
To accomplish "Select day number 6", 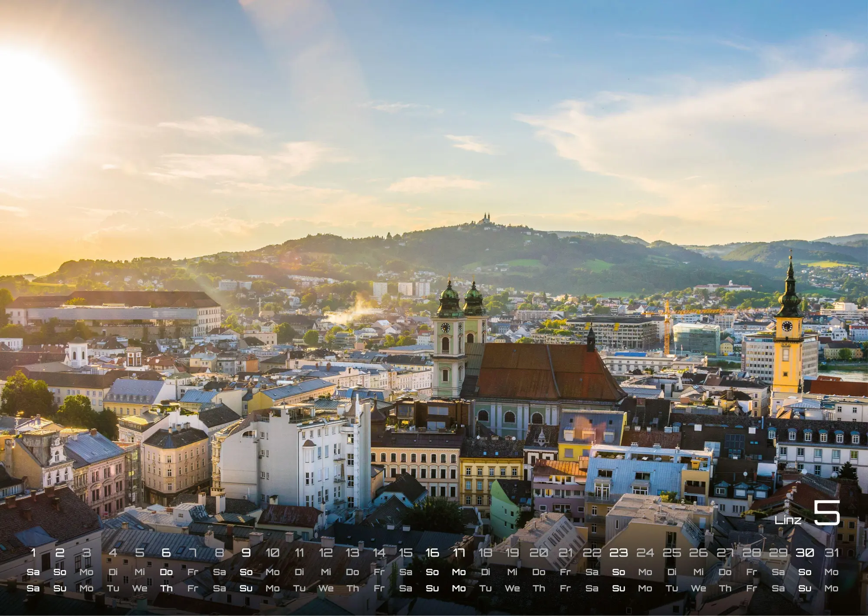I will (x=166, y=553).
